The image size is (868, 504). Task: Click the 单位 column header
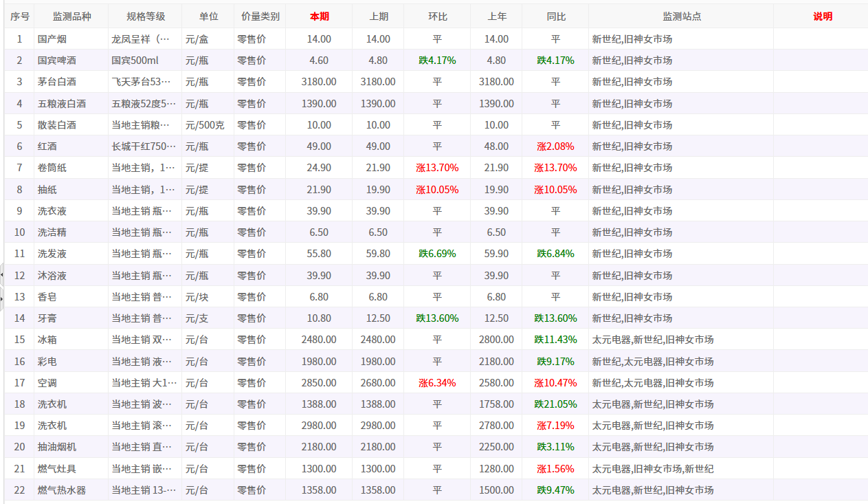208,17
